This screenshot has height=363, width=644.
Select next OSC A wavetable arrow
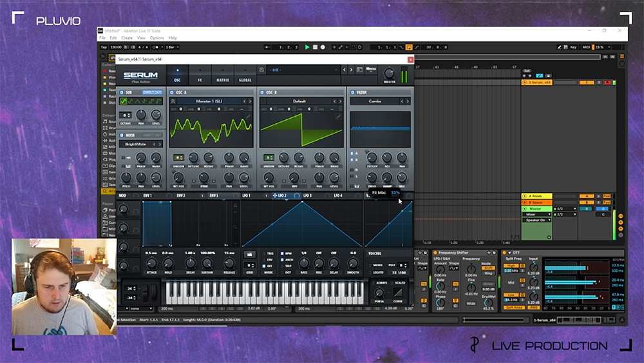[x=250, y=101]
